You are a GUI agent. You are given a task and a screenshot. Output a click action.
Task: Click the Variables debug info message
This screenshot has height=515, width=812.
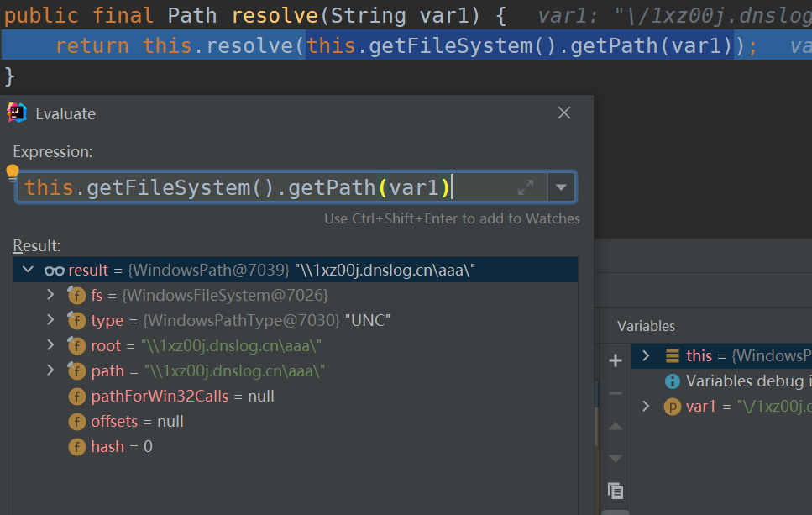click(748, 381)
